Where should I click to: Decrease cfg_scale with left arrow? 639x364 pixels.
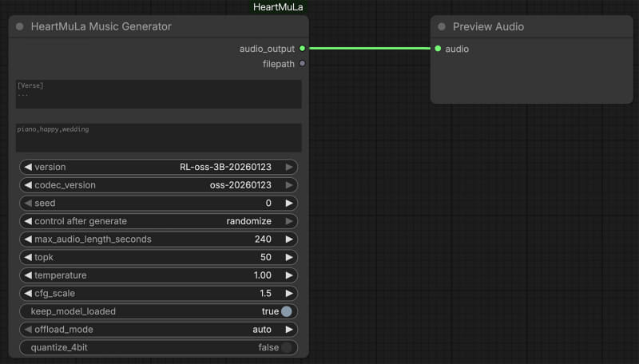pos(28,293)
